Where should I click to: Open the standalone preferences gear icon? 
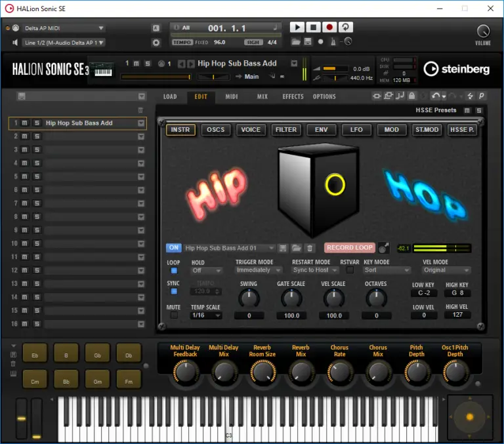coord(156,43)
